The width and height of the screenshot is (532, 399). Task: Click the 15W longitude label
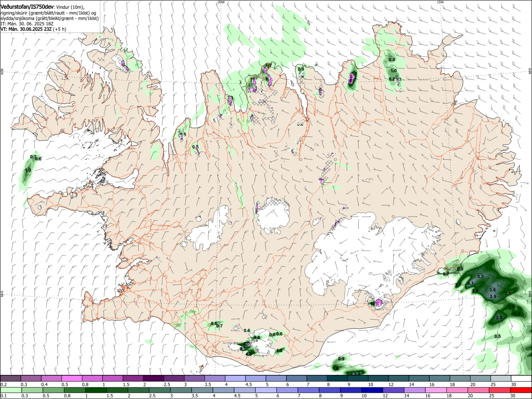click(x=440, y=2)
